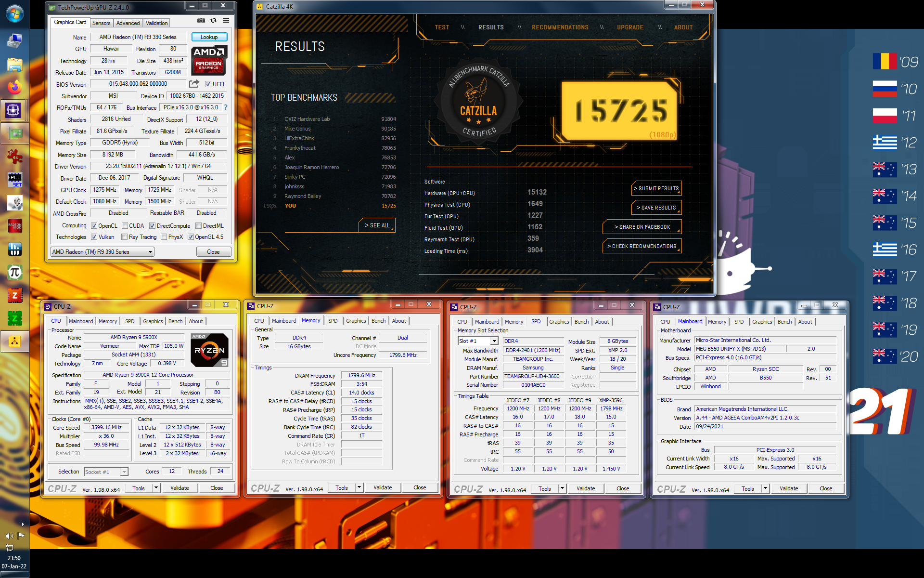Click the Action Center flag tray icon
The image size is (924, 578).
tap(21, 536)
